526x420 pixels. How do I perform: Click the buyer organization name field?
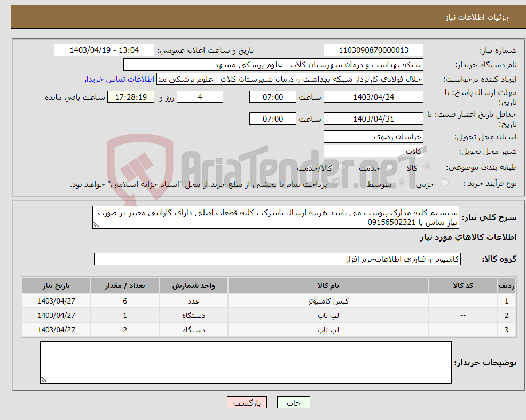click(273, 65)
